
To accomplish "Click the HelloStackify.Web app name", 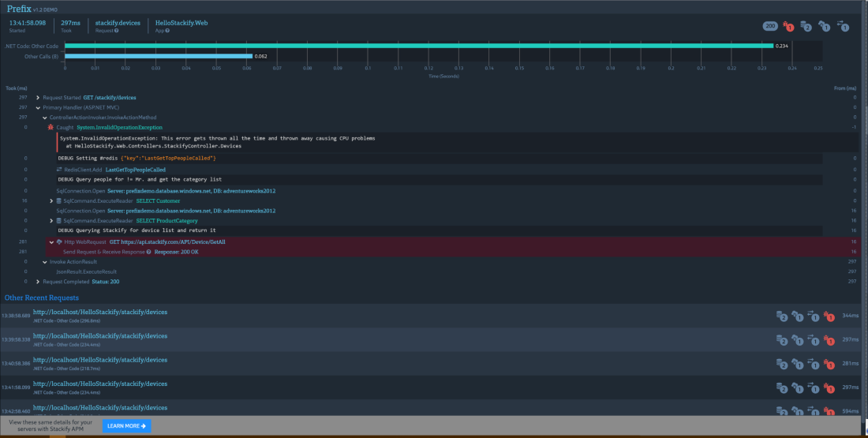I will [x=181, y=23].
